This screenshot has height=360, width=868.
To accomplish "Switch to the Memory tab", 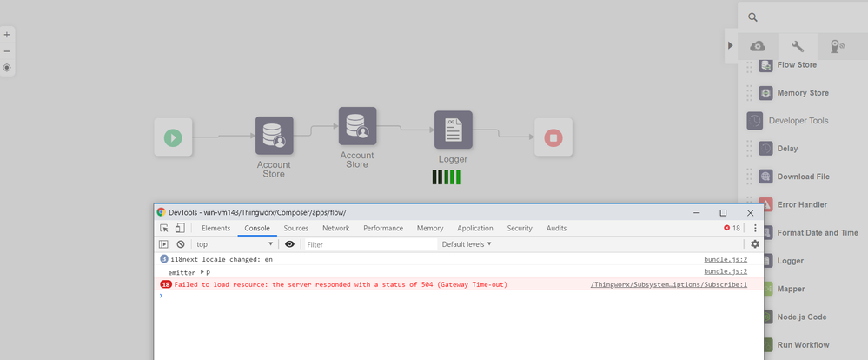I will [x=430, y=228].
